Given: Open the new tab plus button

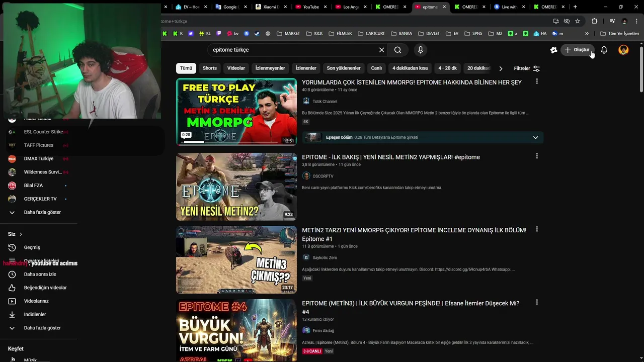Looking at the screenshot, I should pos(575,7).
